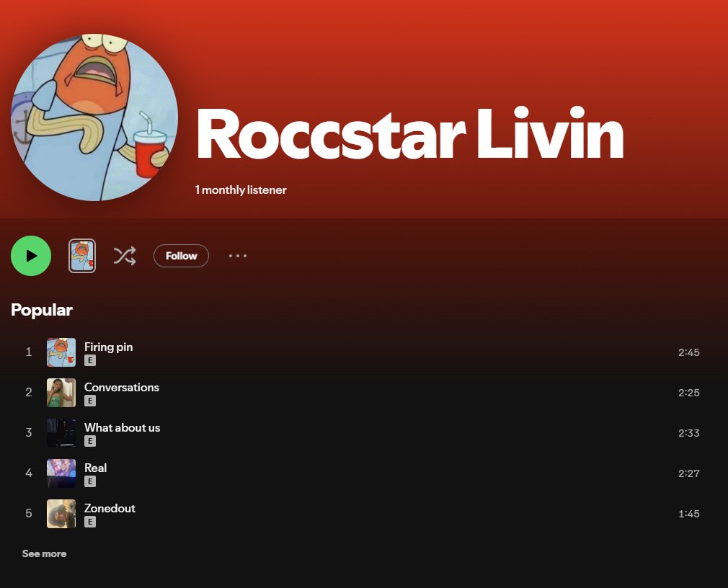728x588 pixels.
Task: Expand the list with See more
Action: [x=44, y=553]
